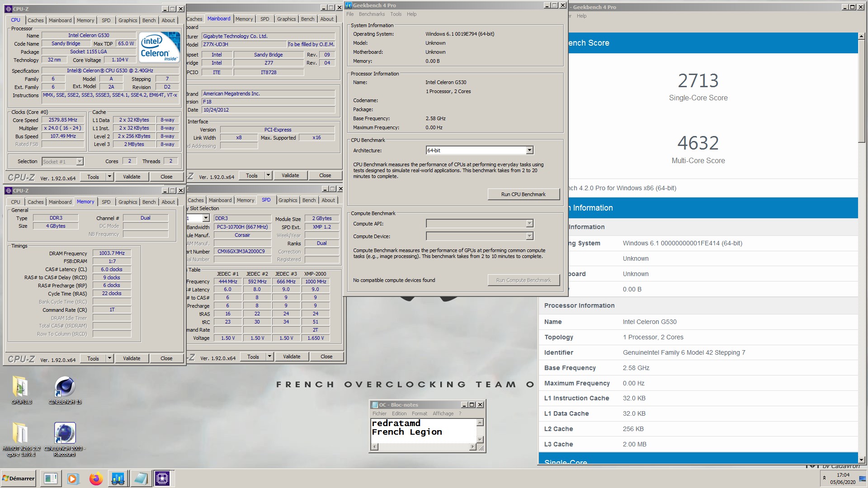The height and width of the screenshot is (488, 868).
Task: Launch CINEBENCH 15 desktop shortcut
Action: point(65,389)
